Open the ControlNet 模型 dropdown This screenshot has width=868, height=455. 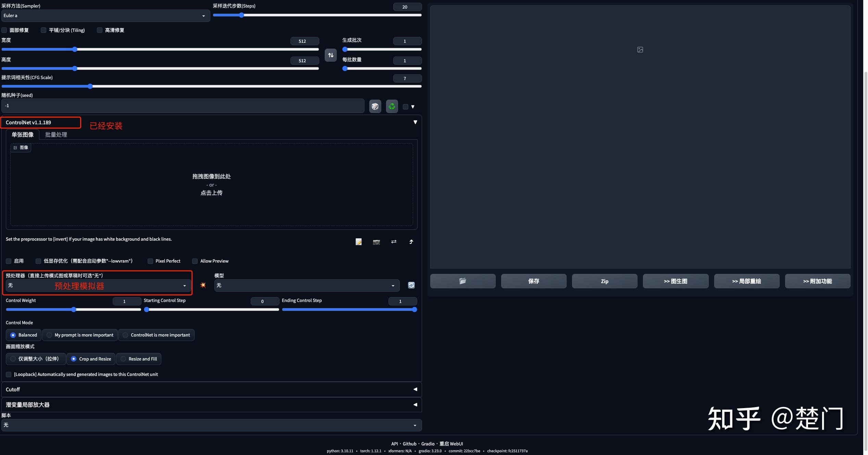306,285
